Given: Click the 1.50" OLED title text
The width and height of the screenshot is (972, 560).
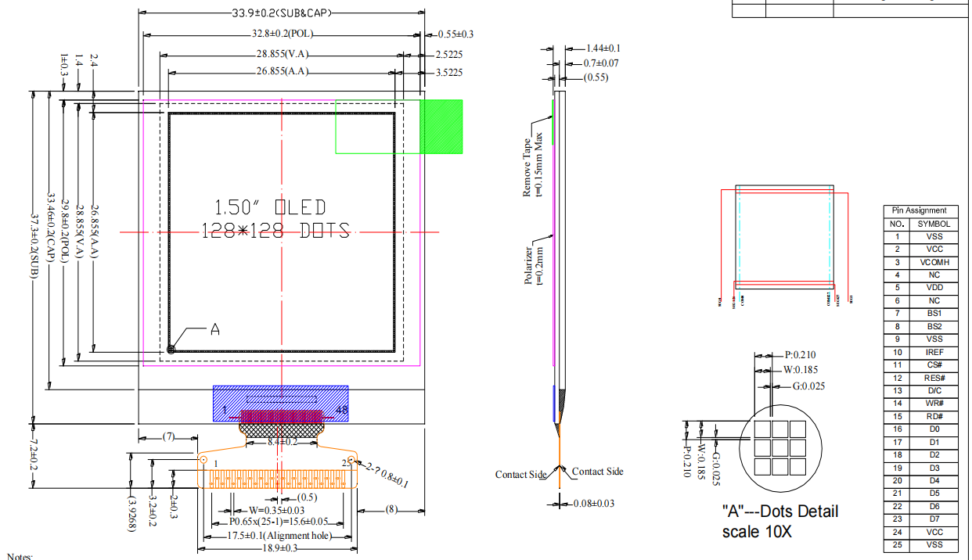Looking at the screenshot, I should [271, 207].
